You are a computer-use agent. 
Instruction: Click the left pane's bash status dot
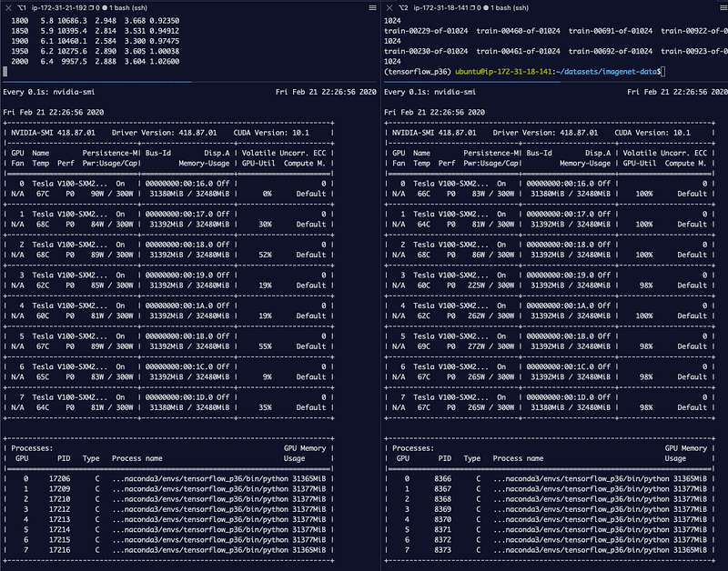click(x=106, y=7)
